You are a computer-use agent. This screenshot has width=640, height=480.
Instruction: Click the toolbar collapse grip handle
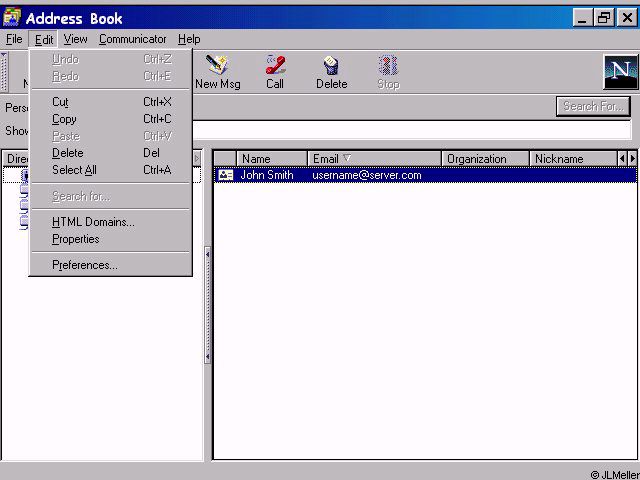tap(4, 72)
